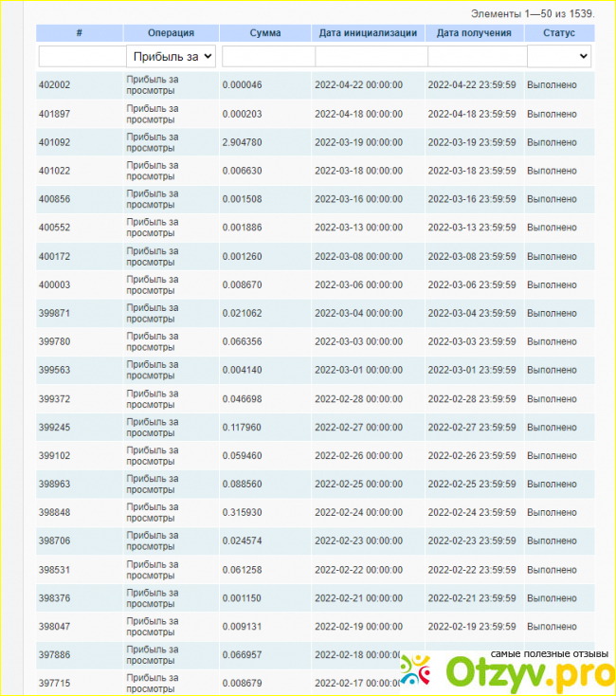The image size is (616, 696).
Task: Open the Операция filter dropdown
Action: (172, 57)
